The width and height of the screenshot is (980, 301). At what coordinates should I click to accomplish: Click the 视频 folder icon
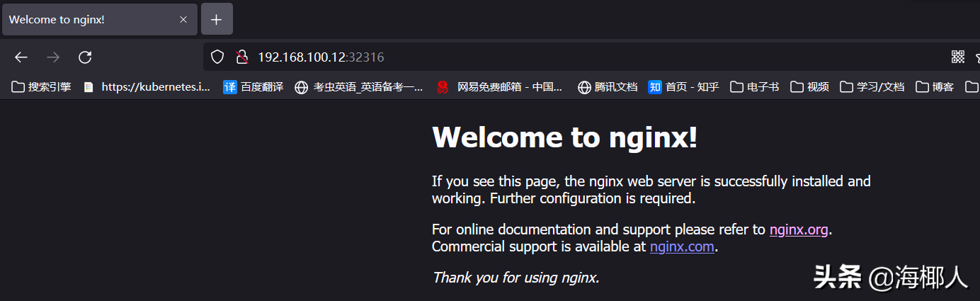coord(797,87)
